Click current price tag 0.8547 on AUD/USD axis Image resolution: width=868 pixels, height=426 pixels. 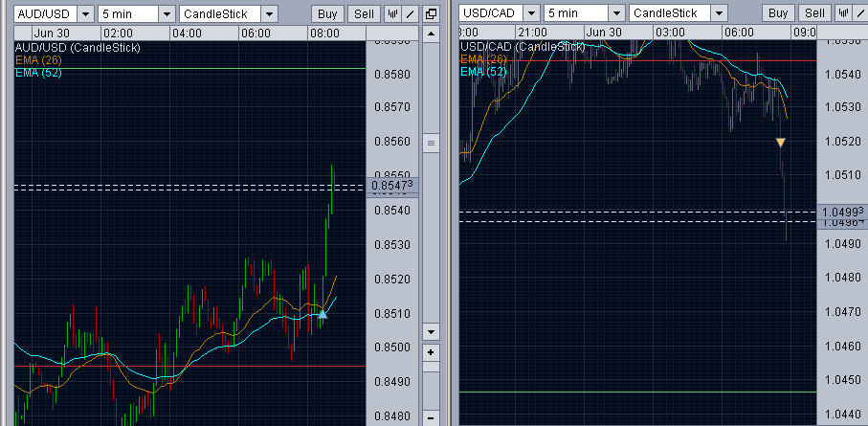[x=392, y=185]
